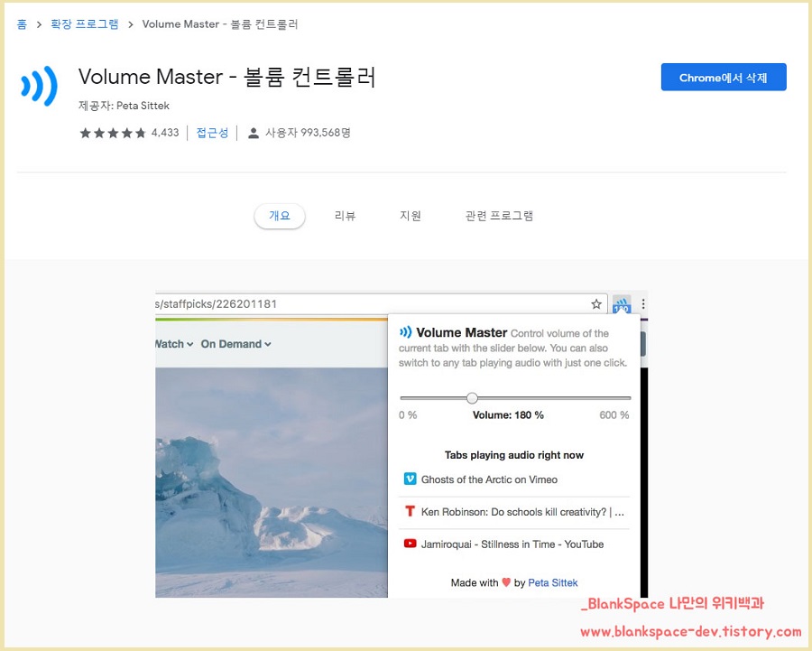Click the 600 % slider label
Image resolution: width=812 pixels, height=651 pixels.
point(614,414)
